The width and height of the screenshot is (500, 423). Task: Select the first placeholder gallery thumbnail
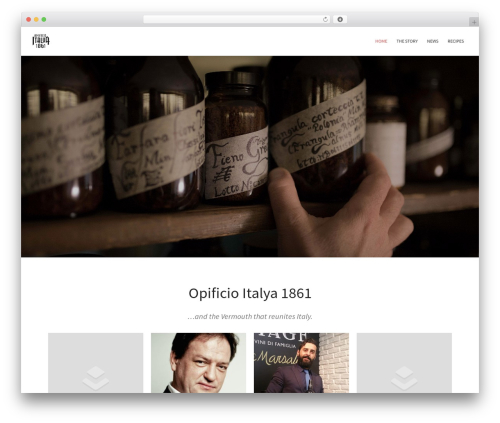tap(96, 363)
